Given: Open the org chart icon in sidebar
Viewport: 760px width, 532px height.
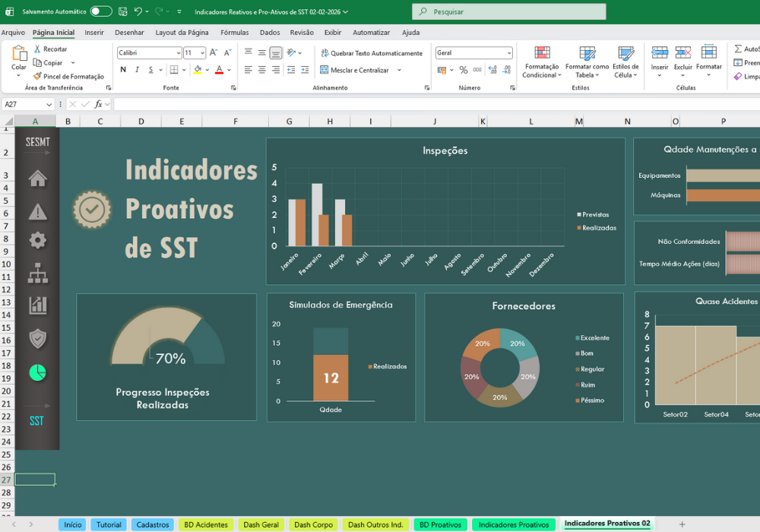Looking at the screenshot, I should click(x=38, y=273).
